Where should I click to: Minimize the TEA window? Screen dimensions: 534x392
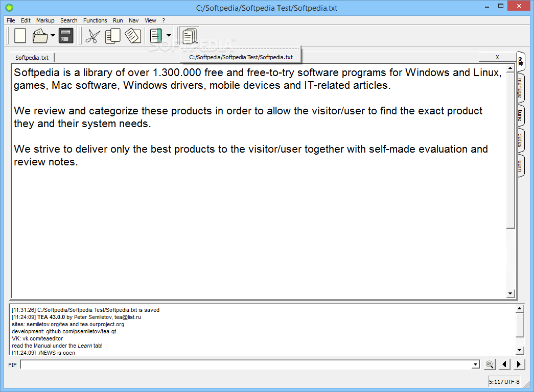pos(487,6)
